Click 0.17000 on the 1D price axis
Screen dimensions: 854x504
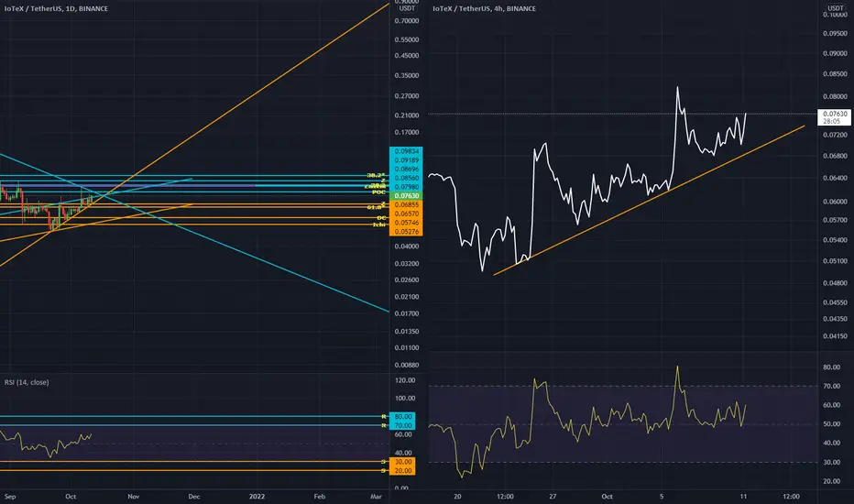click(407, 132)
